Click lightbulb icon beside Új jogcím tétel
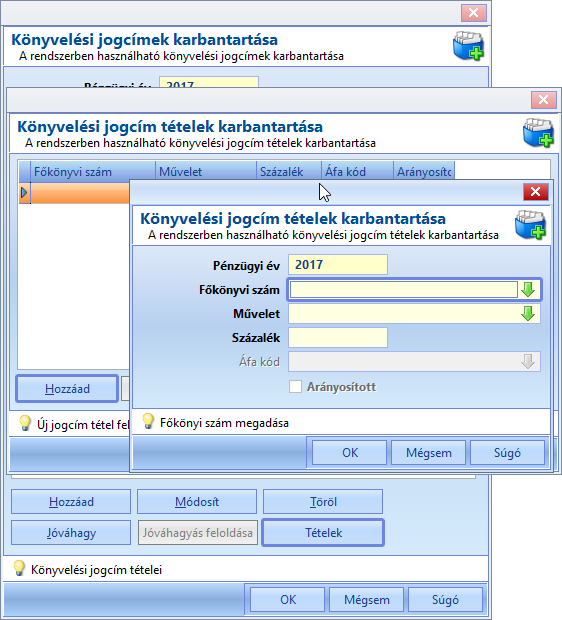 tap(25, 423)
